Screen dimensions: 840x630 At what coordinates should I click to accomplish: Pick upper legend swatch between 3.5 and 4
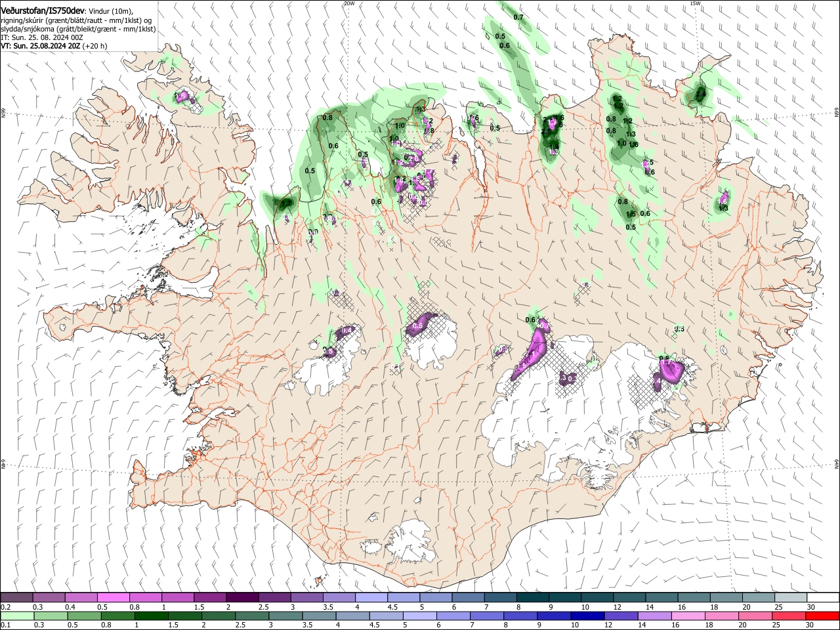[x=339, y=597]
